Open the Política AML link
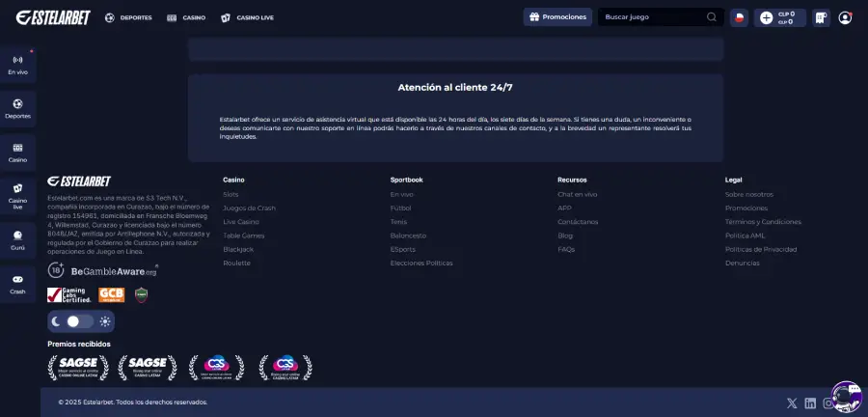The height and width of the screenshot is (417, 868). (746, 236)
